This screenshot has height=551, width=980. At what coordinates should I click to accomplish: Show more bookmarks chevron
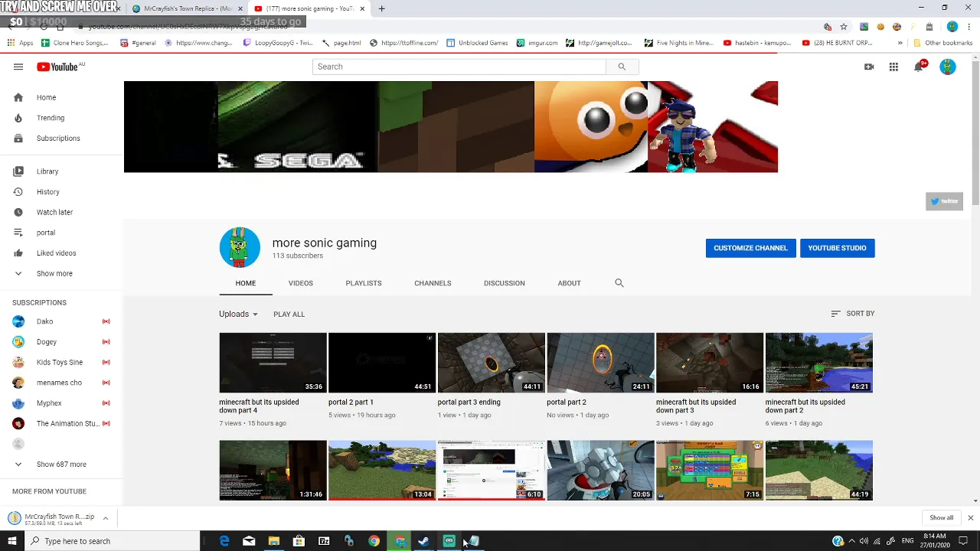coord(900,43)
